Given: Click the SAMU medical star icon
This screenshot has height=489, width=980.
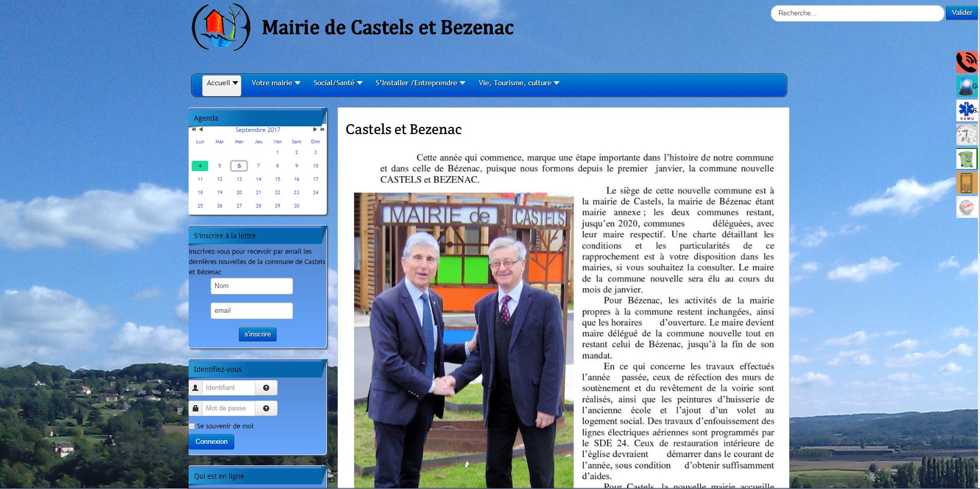Looking at the screenshot, I should pos(966,110).
